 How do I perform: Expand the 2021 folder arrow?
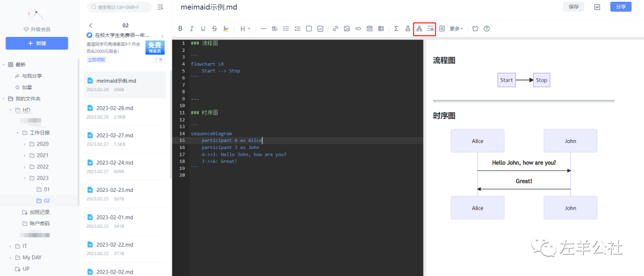click(25, 155)
